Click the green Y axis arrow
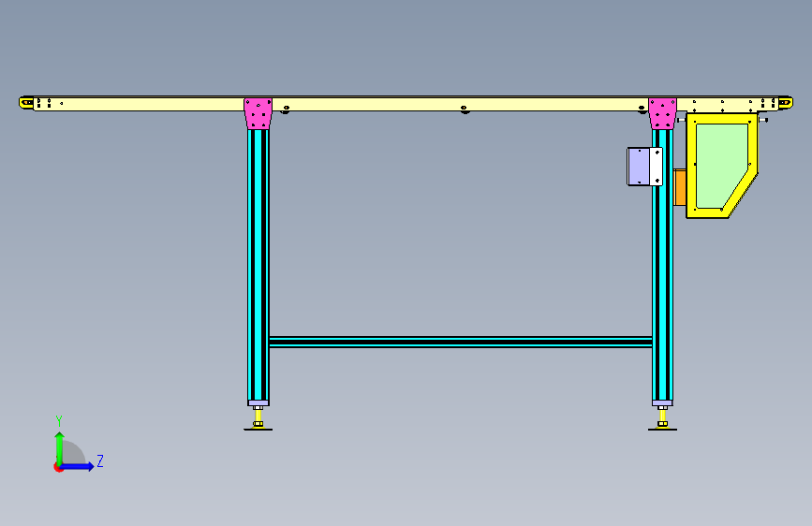 pos(60,447)
